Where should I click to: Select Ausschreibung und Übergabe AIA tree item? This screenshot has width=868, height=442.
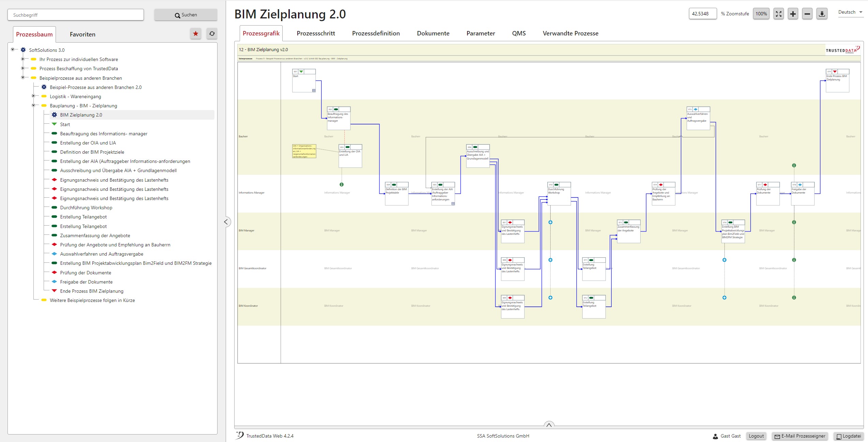point(118,170)
